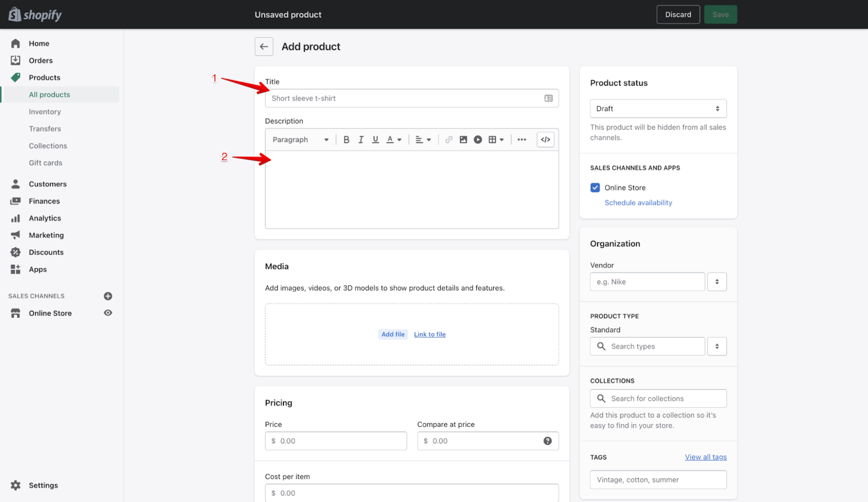Click the underline icon in editor
The width and height of the screenshot is (868, 502).
tap(375, 139)
